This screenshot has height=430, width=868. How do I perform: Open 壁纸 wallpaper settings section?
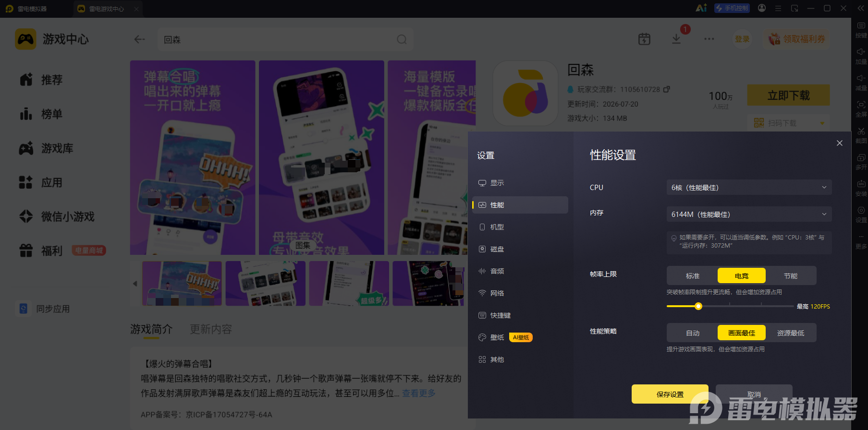[520, 337]
